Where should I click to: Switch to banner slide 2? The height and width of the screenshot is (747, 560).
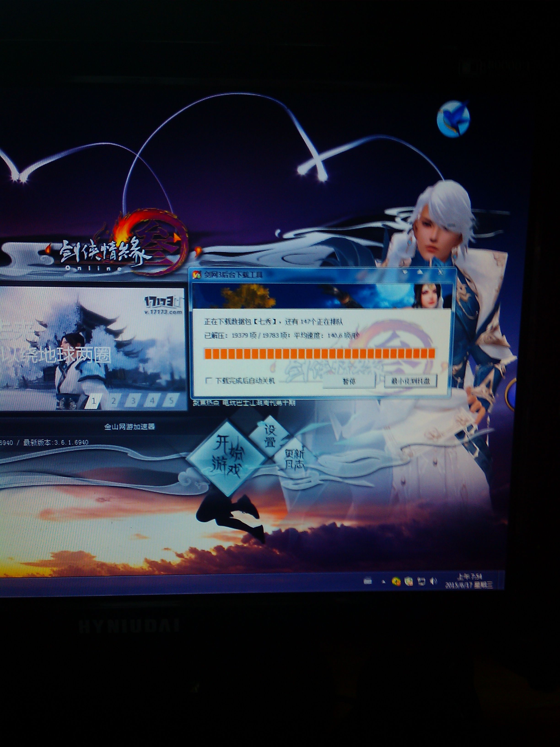(114, 401)
